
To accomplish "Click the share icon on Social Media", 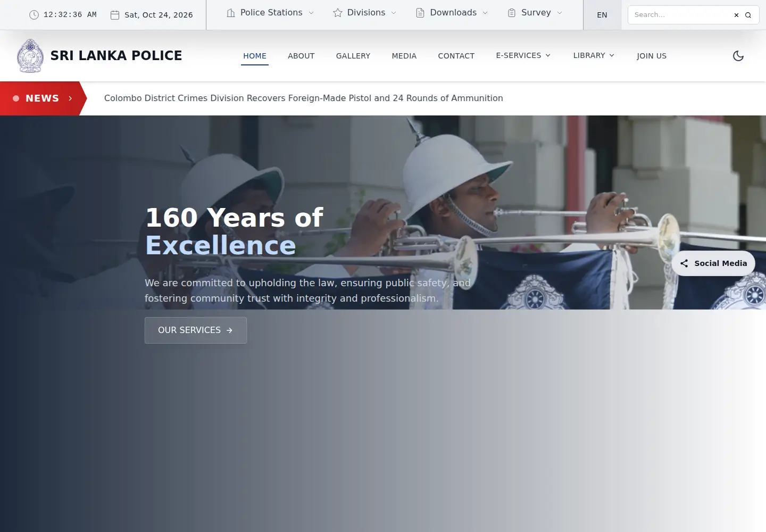I will click(684, 263).
